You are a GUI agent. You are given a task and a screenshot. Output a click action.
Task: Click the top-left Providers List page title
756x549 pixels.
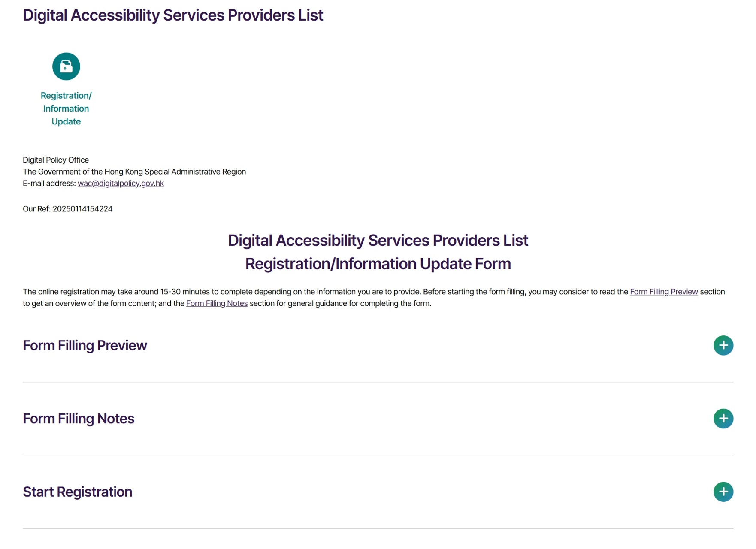click(x=173, y=15)
